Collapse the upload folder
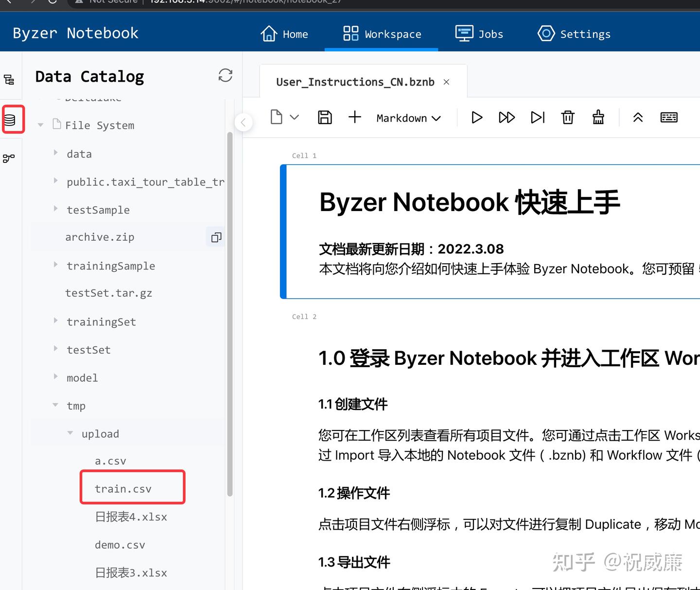Image resolution: width=700 pixels, height=590 pixels. tap(70, 433)
